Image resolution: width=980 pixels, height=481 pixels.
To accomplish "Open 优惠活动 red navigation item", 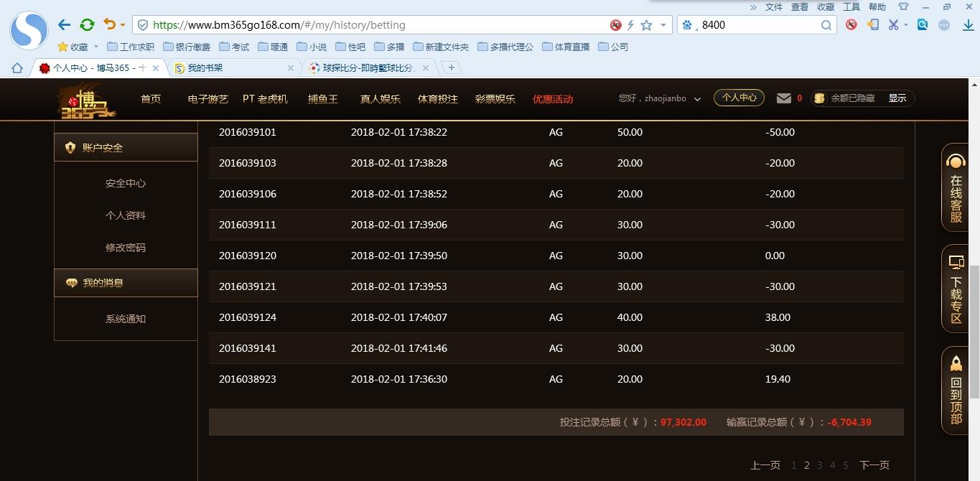I will tap(553, 99).
